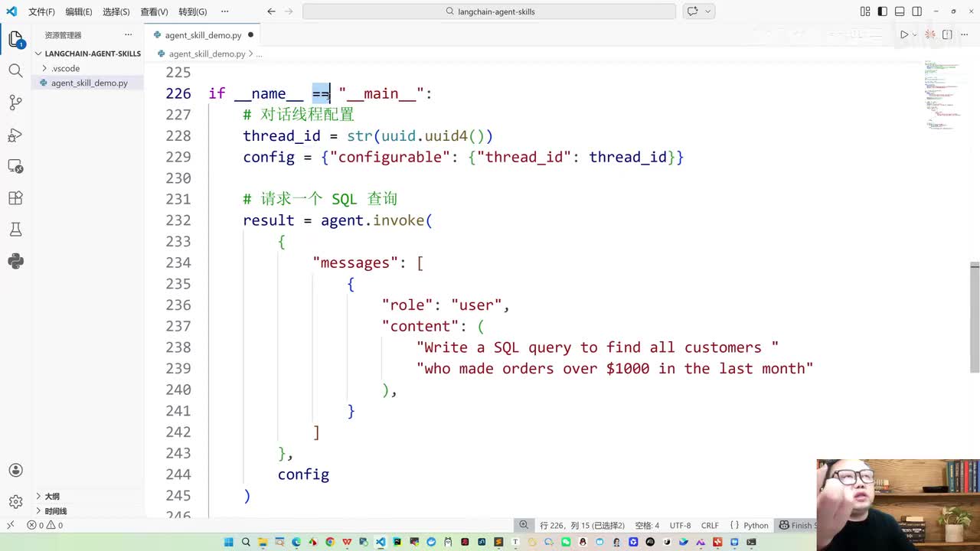
Task: Open the run options dropdown arrow
Action: pyautogui.click(x=914, y=34)
